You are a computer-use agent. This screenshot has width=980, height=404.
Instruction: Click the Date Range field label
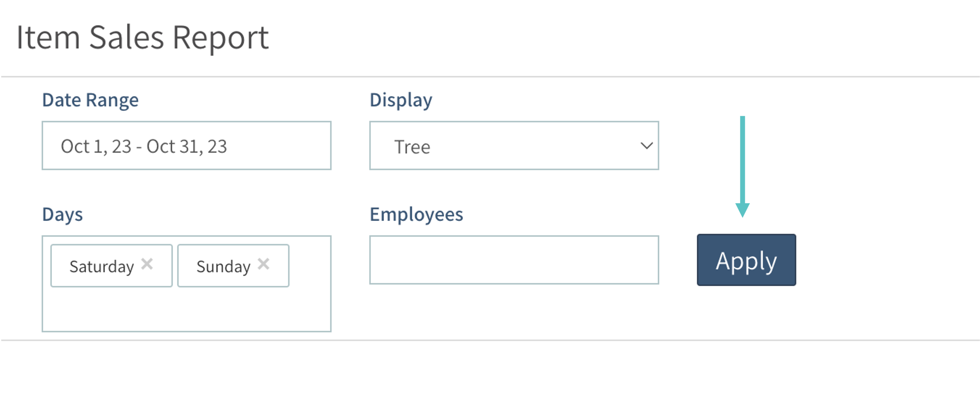(x=90, y=100)
